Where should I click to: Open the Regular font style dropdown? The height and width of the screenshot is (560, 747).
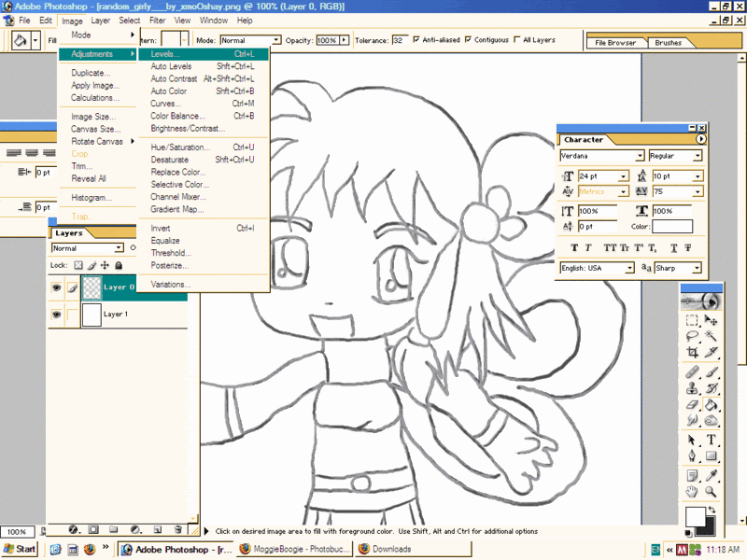tap(698, 156)
